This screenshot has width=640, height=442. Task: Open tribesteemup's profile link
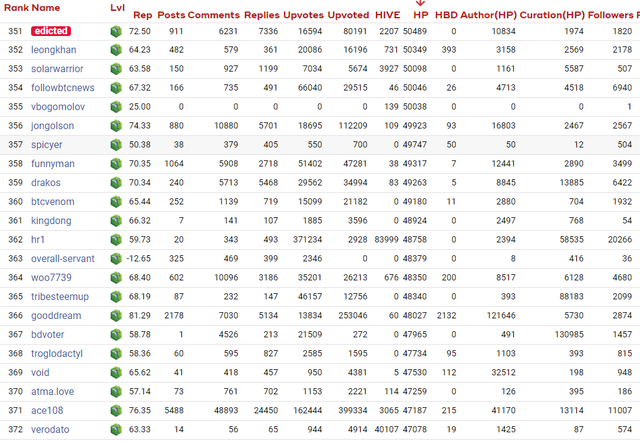60,296
